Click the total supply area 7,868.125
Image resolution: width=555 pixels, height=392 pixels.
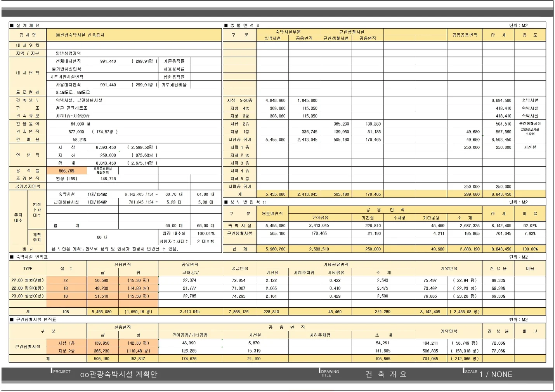point(238,312)
